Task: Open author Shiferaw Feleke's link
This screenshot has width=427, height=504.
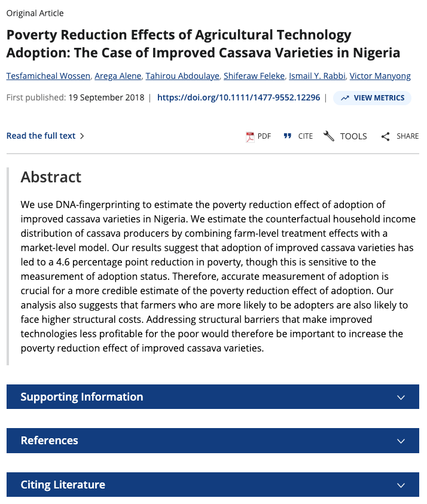Action: click(254, 76)
